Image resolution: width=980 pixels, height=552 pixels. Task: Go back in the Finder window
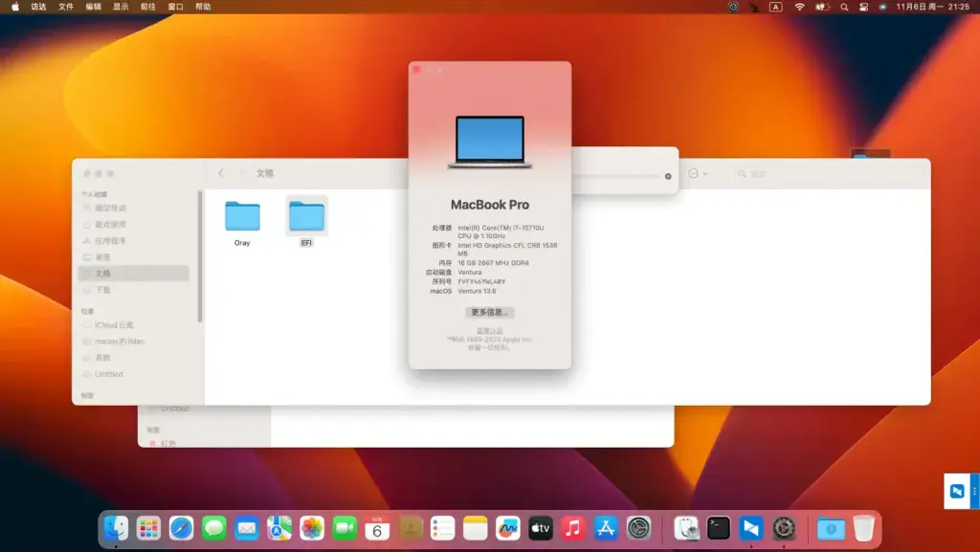coord(221,173)
